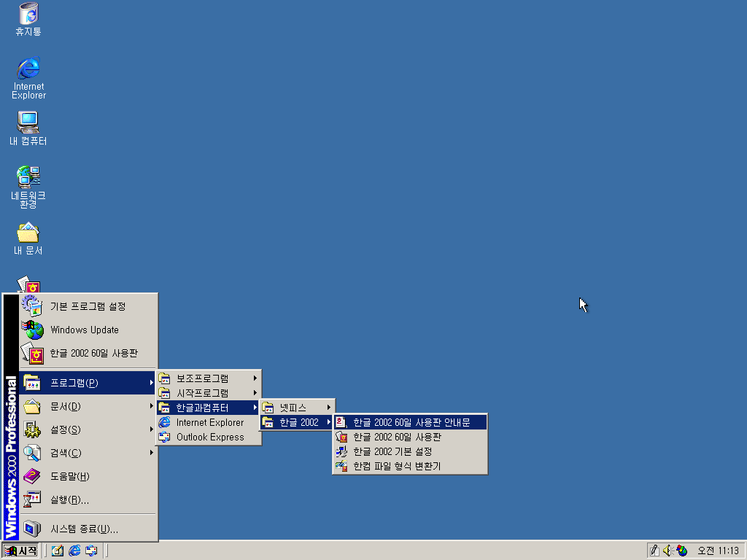Click the 한글 desktop icon behind Start menu
747x560 pixels.
click(29, 285)
